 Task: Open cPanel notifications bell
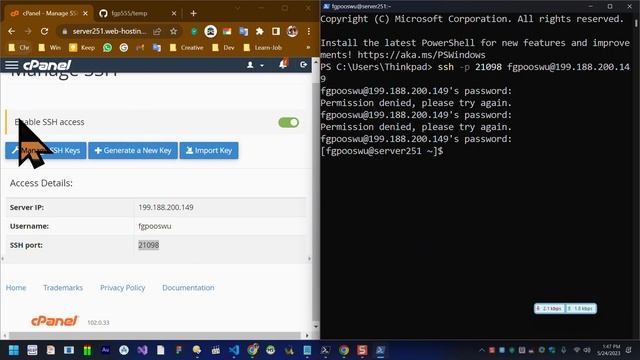point(283,64)
